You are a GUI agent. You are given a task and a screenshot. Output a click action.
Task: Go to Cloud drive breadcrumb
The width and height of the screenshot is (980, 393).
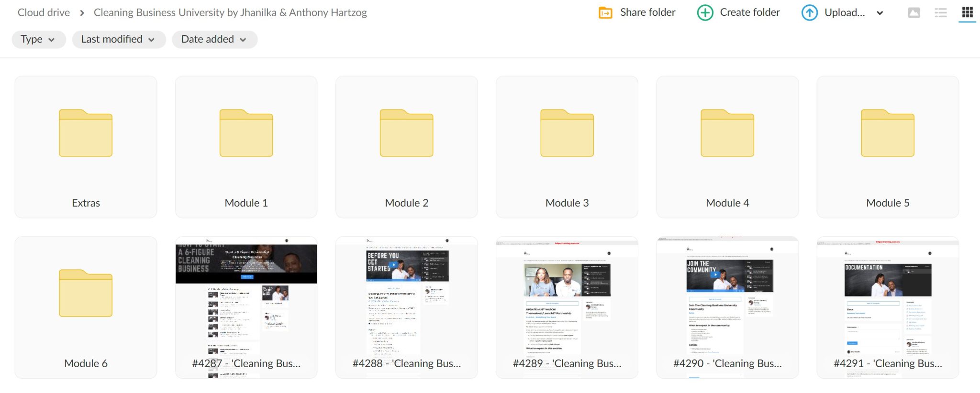[x=44, y=12]
